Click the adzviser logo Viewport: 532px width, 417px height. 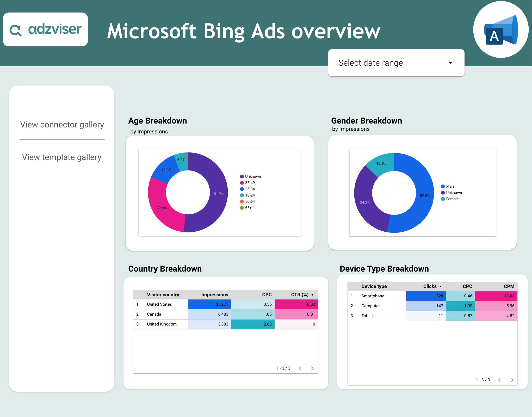tap(45, 29)
